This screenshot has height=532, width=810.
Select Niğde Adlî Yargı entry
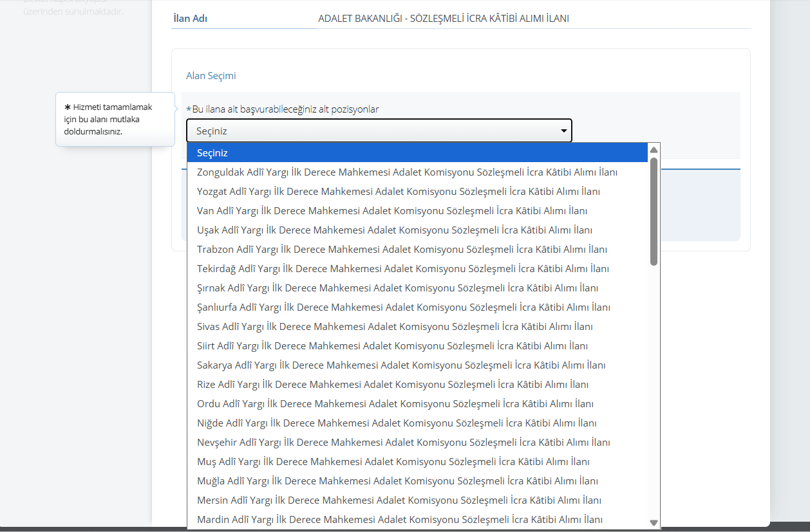pyautogui.click(x=417, y=423)
